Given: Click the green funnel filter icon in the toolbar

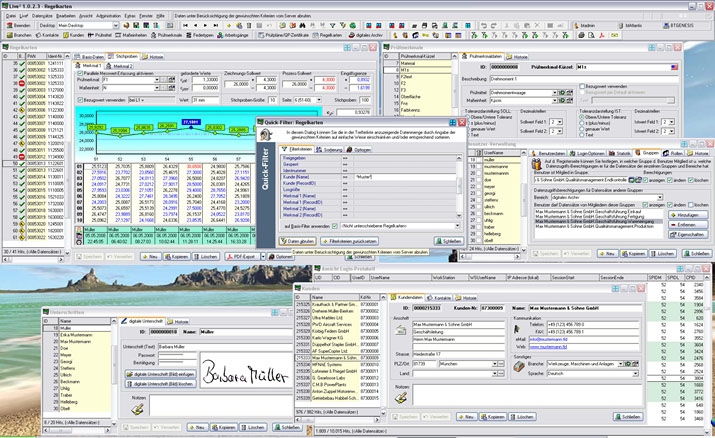Looking at the screenshot, I should 332,26.
